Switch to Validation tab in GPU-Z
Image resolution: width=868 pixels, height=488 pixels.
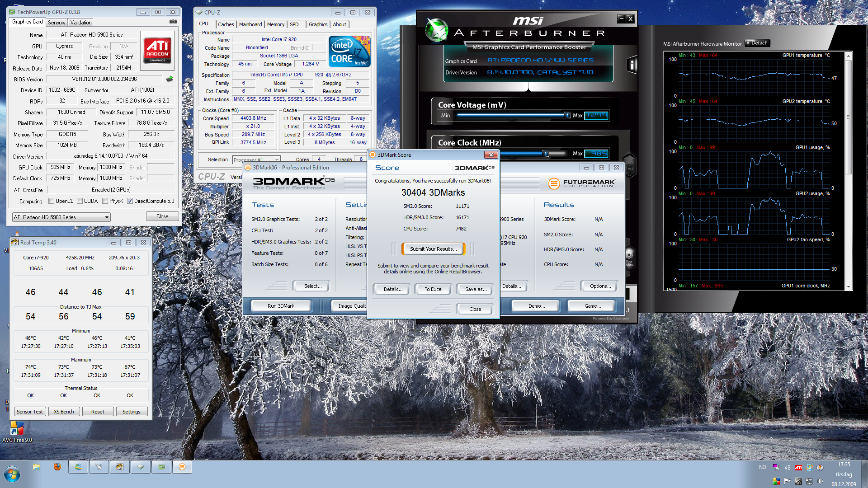pos(81,23)
